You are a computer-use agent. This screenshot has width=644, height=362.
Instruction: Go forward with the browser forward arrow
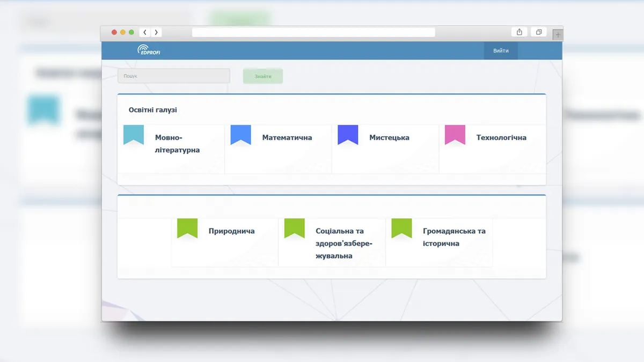(156, 33)
